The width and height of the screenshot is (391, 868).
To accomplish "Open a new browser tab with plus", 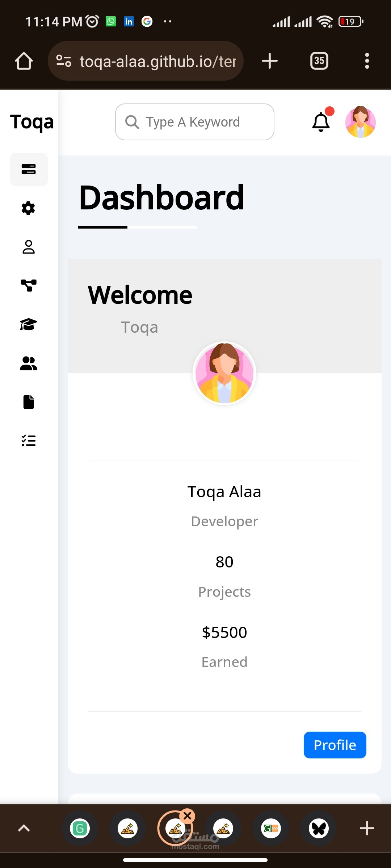I will click(270, 61).
